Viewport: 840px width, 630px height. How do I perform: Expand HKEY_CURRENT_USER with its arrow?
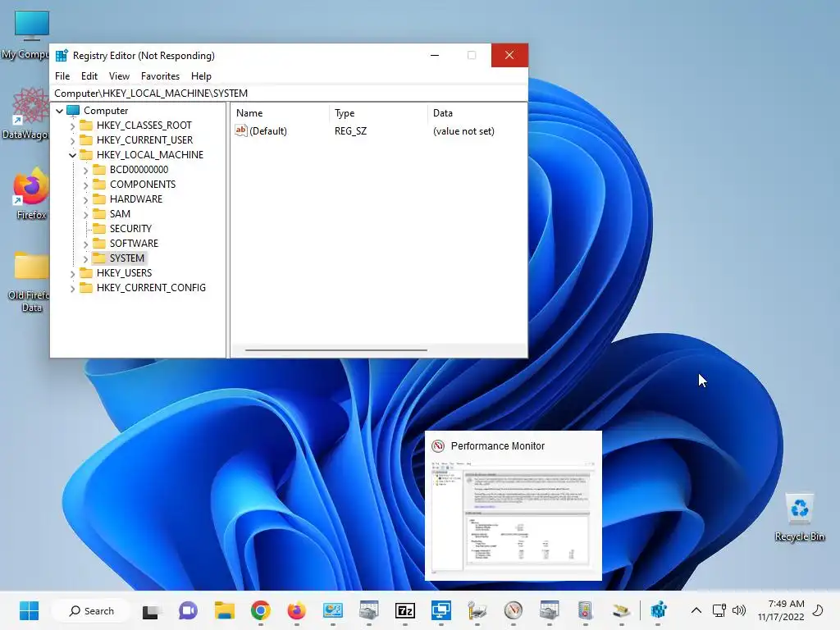[72, 140]
